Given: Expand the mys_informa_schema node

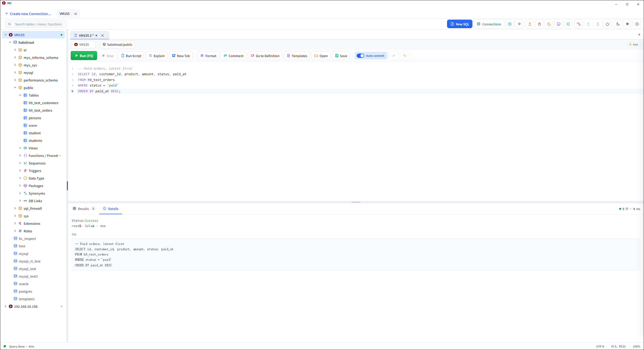Looking at the screenshot, I should click(x=15, y=58).
